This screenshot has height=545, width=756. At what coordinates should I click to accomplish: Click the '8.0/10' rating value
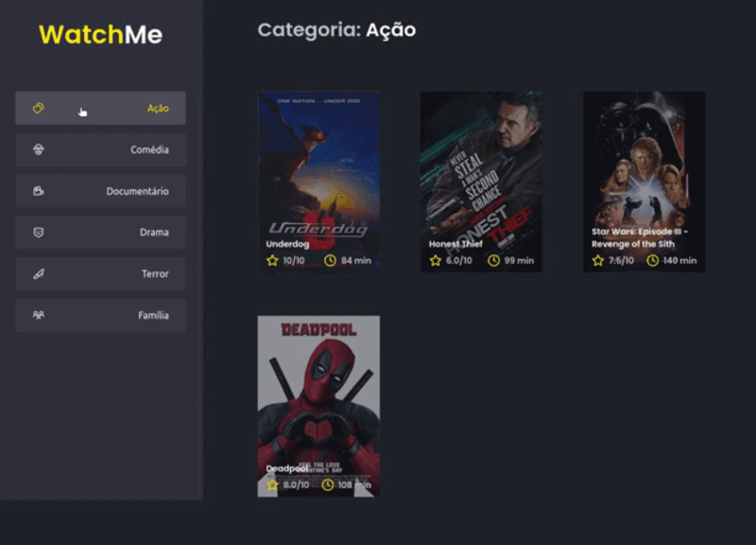pyautogui.click(x=296, y=485)
